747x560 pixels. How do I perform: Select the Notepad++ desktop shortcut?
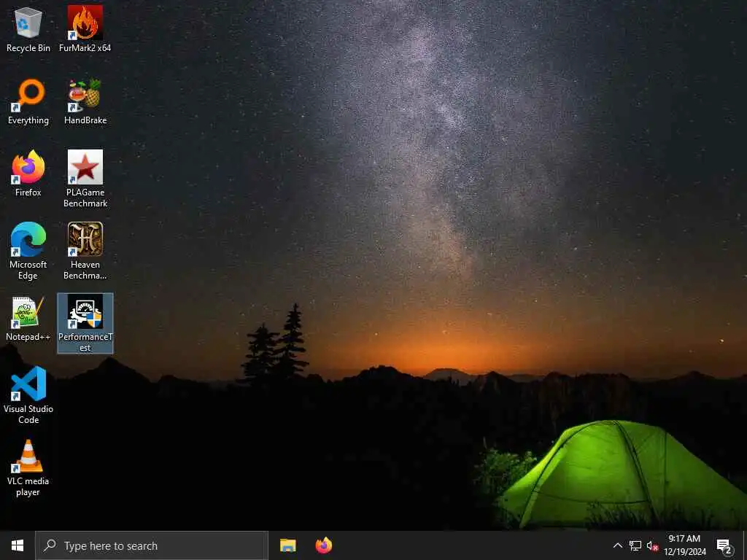click(28, 319)
